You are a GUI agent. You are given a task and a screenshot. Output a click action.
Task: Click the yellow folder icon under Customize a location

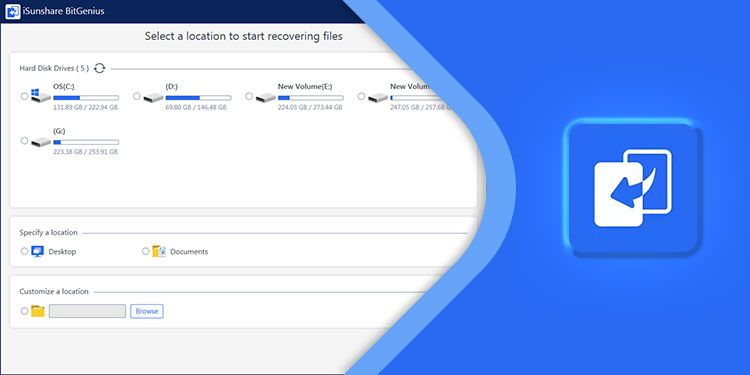[x=38, y=311]
